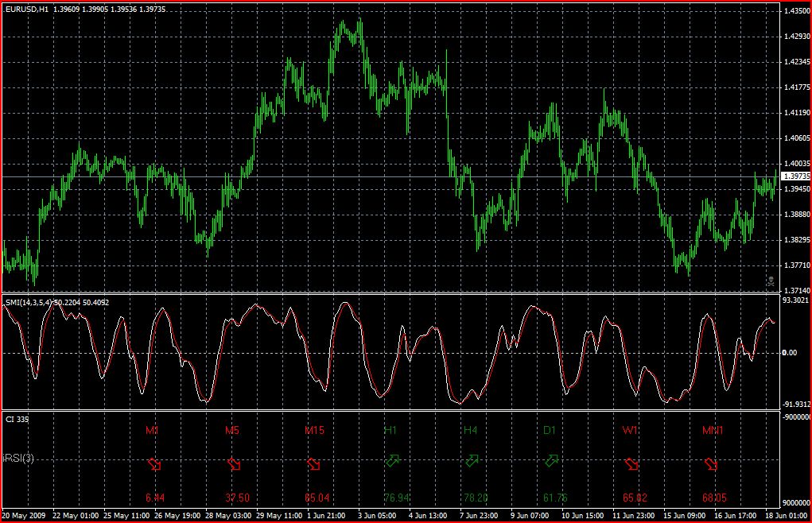Click the 29 May 11:00 time label
812x523 pixels.
click(278, 515)
